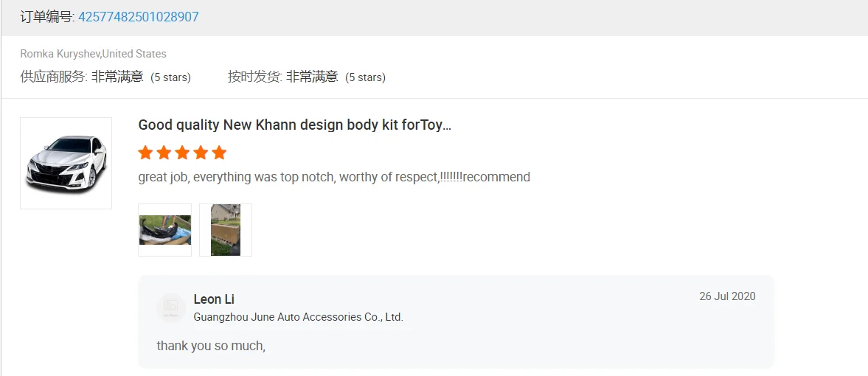Click the fourth orange rating star
Image resolution: width=868 pixels, height=376 pixels.
201,153
